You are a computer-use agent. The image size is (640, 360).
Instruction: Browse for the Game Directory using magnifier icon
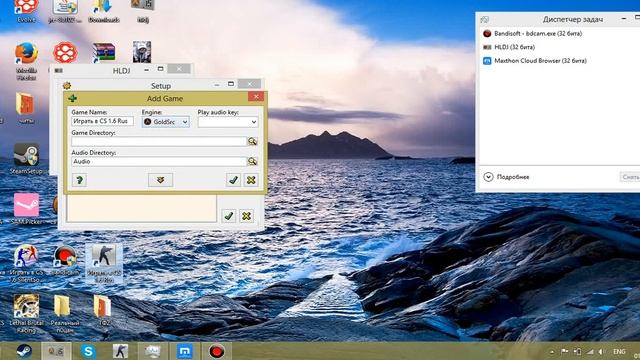point(253,141)
